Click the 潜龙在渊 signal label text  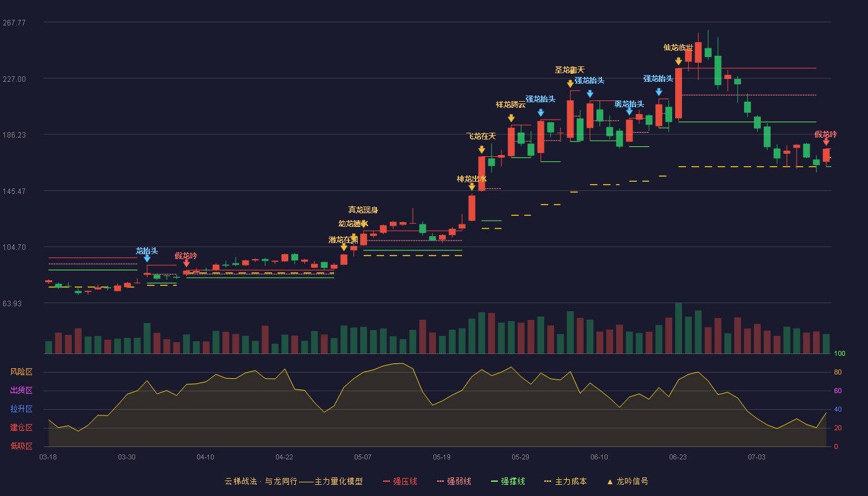pyautogui.click(x=343, y=240)
